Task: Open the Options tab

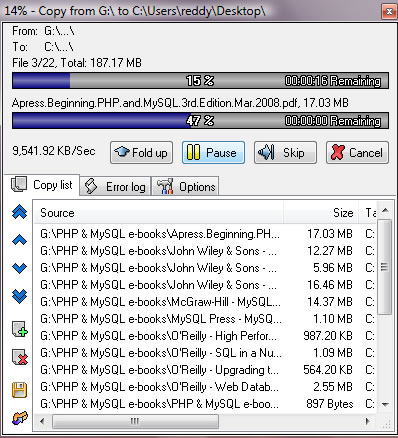Action: coord(185,187)
